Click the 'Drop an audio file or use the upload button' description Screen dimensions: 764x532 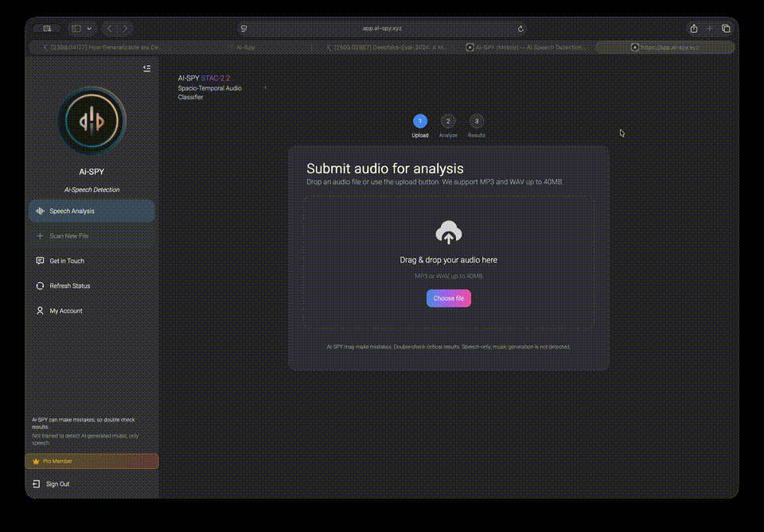pos(435,182)
